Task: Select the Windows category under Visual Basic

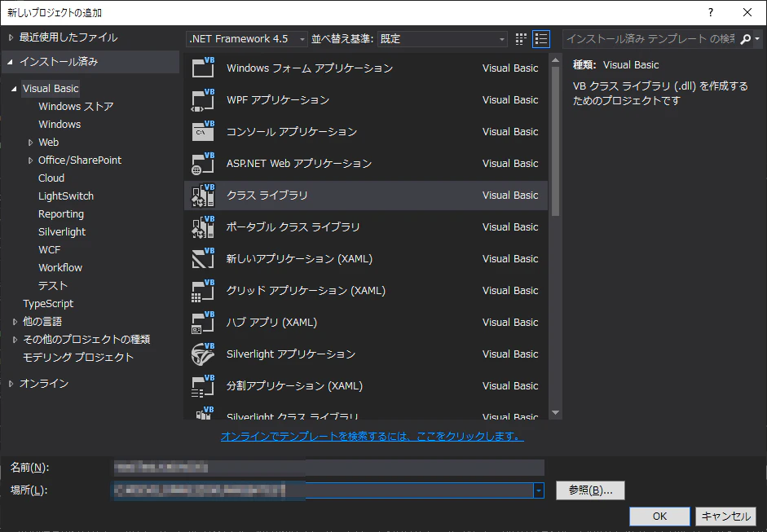Action: click(x=60, y=124)
